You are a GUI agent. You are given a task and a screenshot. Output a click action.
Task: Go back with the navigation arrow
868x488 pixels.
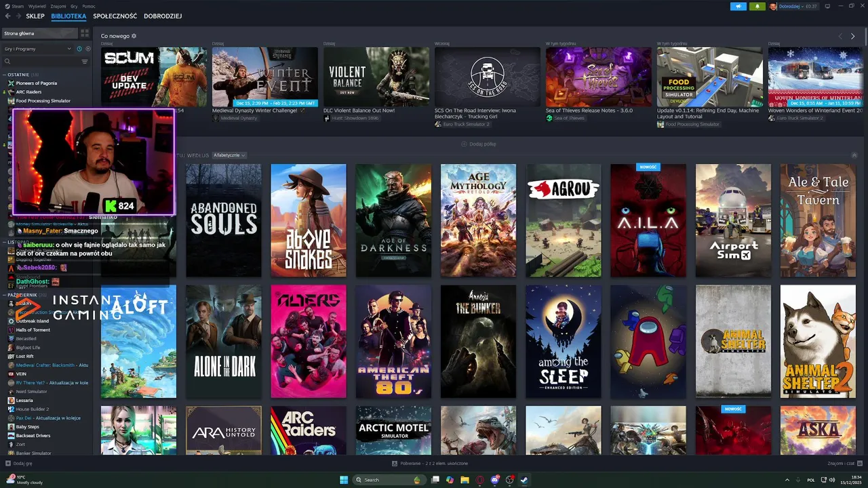point(8,16)
